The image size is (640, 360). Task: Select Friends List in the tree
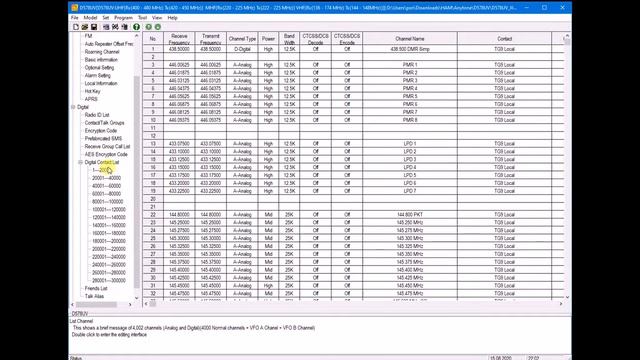[96, 289]
